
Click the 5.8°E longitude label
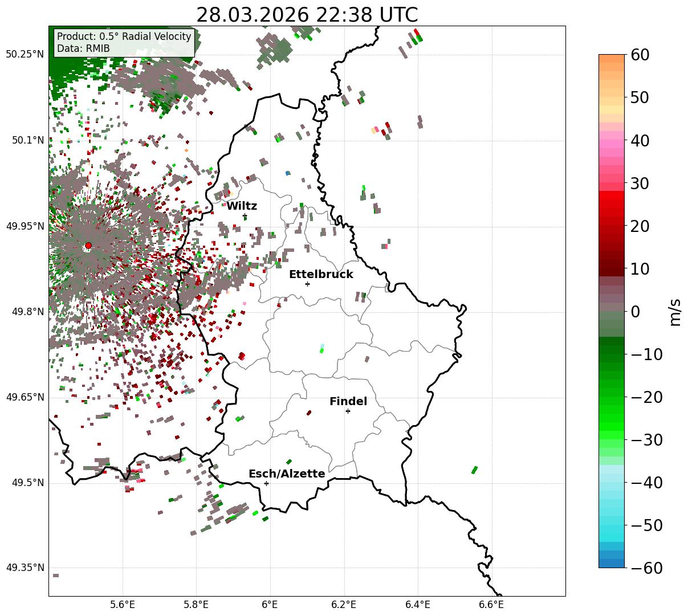(197, 605)
